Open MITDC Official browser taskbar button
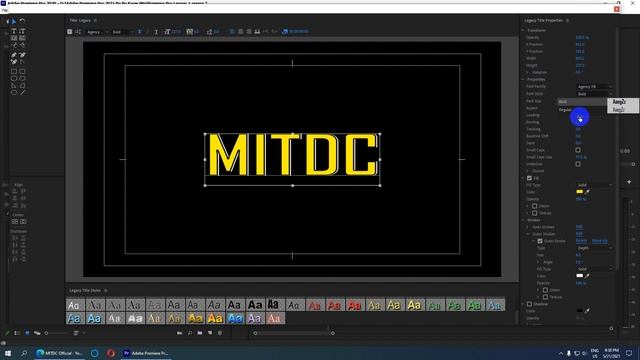The image size is (640, 360). [x=60, y=353]
